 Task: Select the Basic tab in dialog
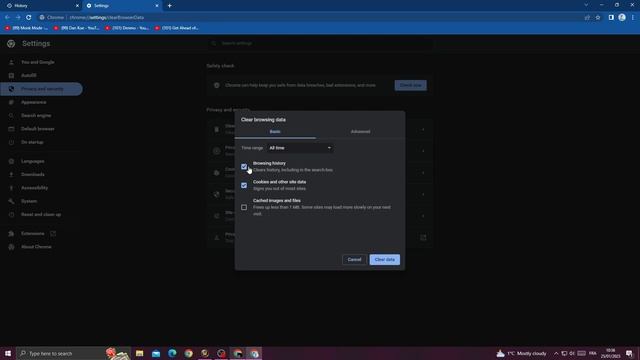[x=275, y=131]
